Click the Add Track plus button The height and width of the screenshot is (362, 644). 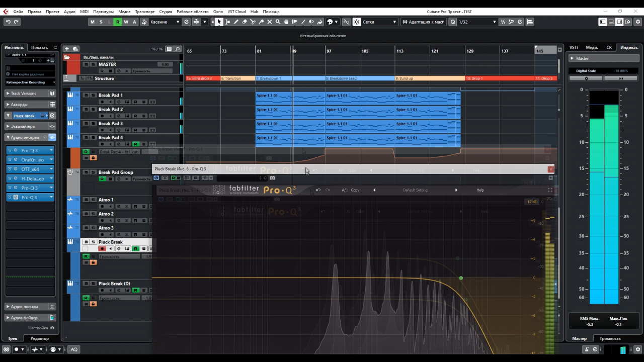pos(67,49)
